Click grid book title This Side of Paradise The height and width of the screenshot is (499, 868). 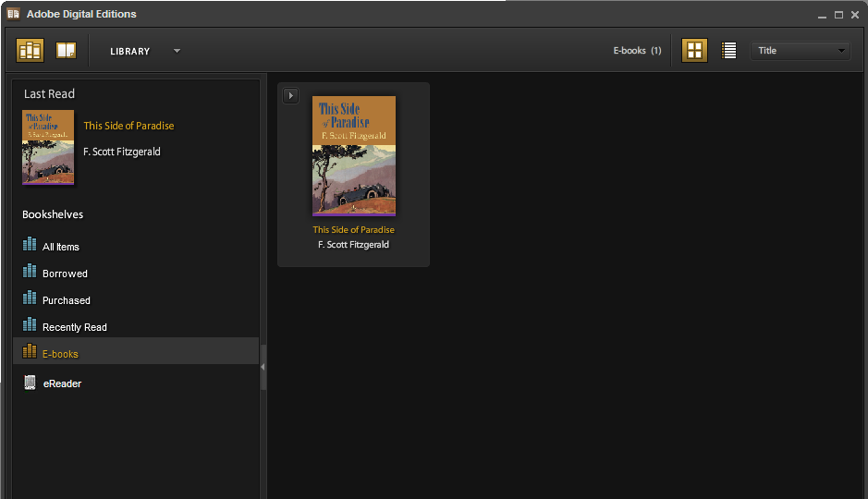pyautogui.click(x=354, y=229)
